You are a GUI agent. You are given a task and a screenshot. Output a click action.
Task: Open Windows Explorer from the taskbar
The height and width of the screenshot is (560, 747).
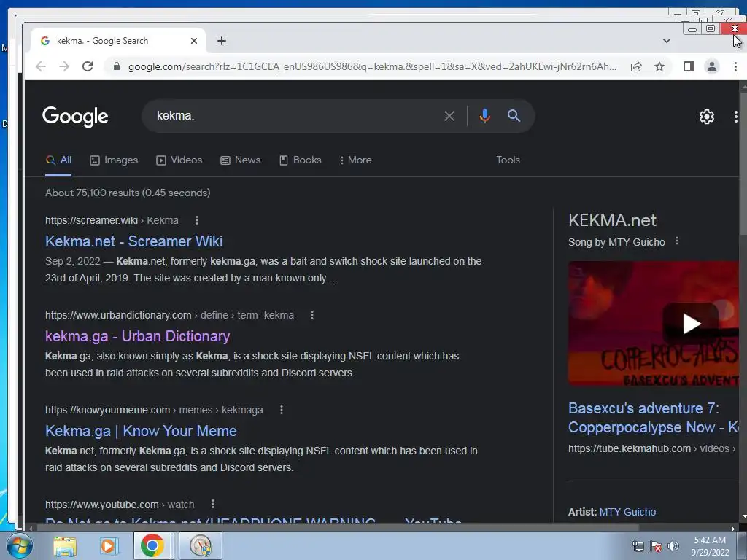[65, 545]
